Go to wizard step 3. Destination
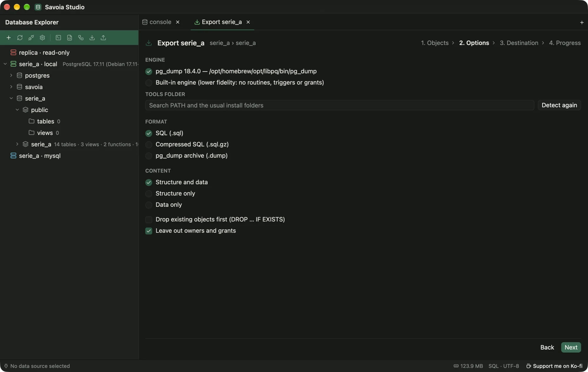Viewport: 588px width, 372px height. (x=519, y=43)
